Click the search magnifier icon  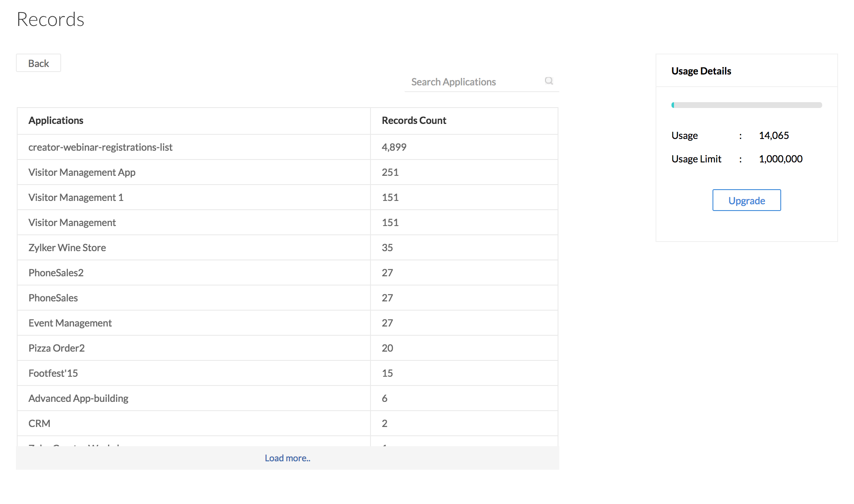(x=549, y=81)
